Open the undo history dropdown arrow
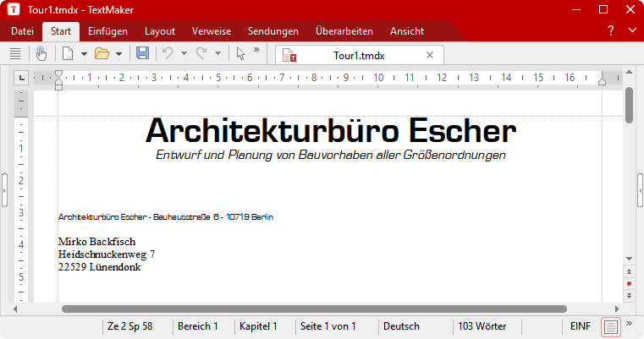The height and width of the screenshot is (339, 644). (184, 53)
